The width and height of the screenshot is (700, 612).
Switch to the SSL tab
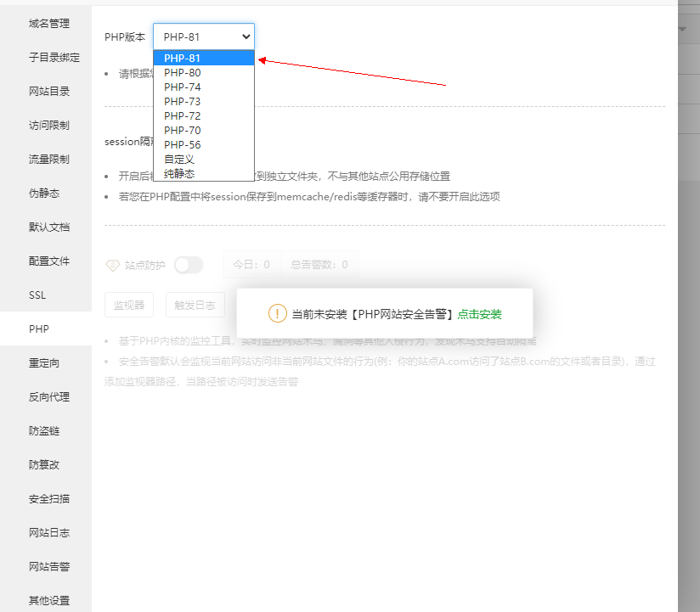coord(37,295)
